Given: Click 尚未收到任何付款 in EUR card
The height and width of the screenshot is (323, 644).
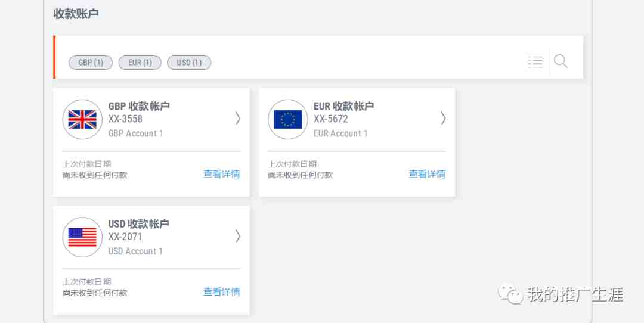Looking at the screenshot, I should [x=300, y=175].
